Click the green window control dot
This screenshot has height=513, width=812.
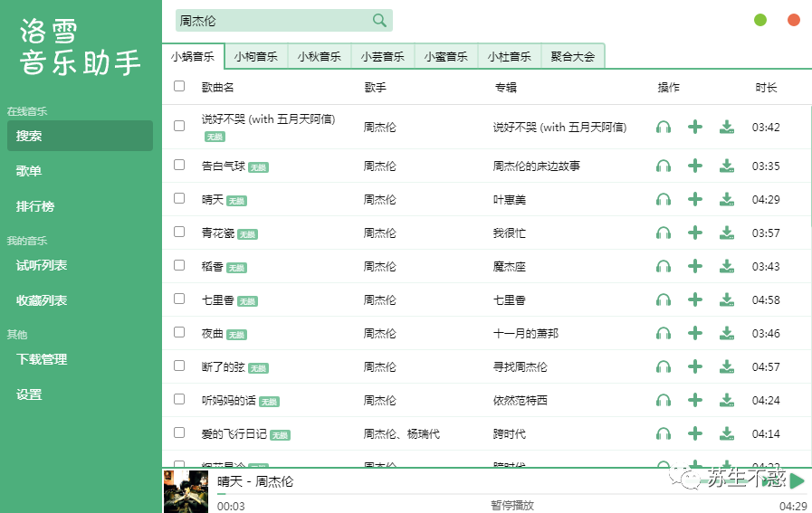760,20
